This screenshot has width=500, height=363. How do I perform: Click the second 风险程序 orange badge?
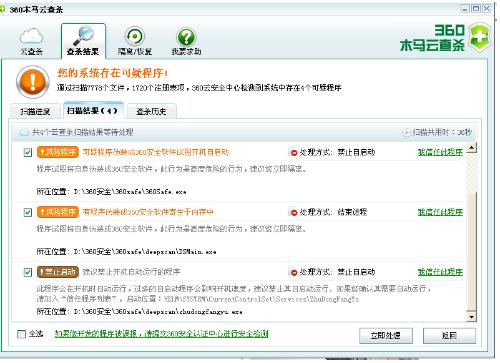click(58, 212)
